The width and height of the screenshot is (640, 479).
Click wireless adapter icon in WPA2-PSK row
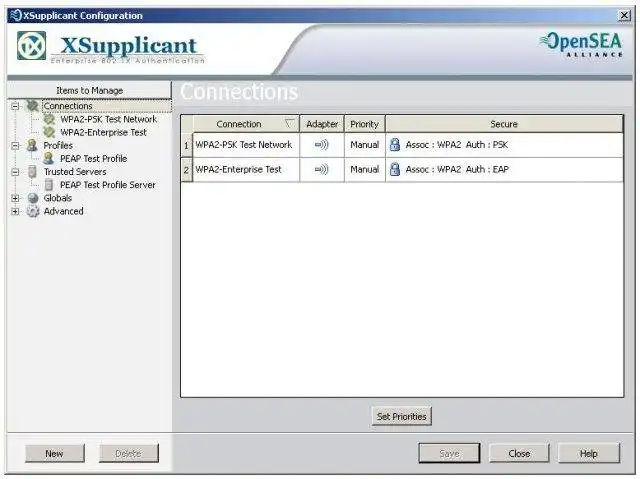(322, 145)
